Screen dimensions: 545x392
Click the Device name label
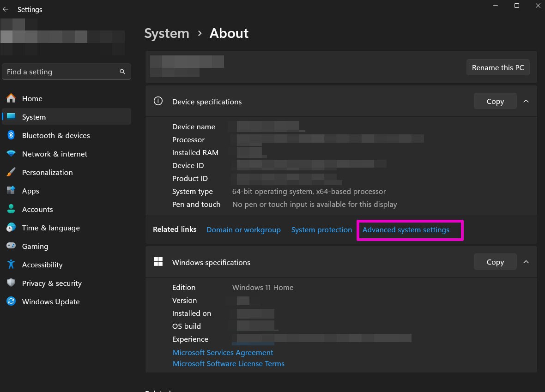[194, 127]
